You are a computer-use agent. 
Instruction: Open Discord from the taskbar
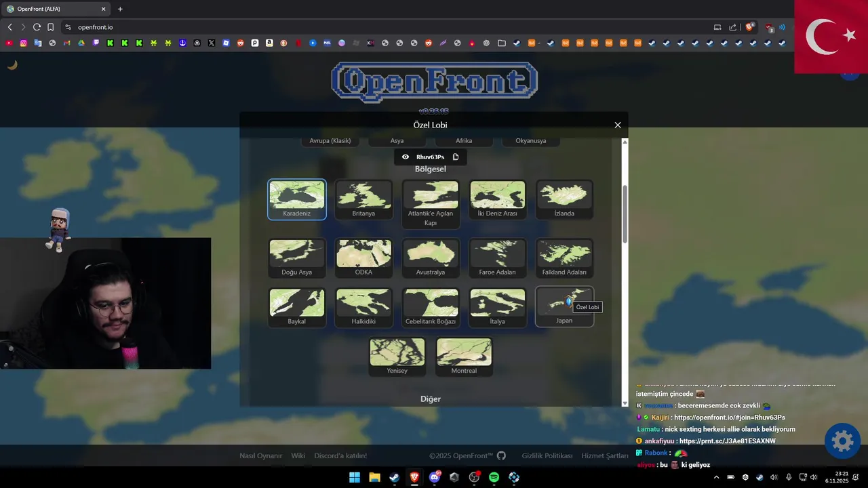pos(435,477)
